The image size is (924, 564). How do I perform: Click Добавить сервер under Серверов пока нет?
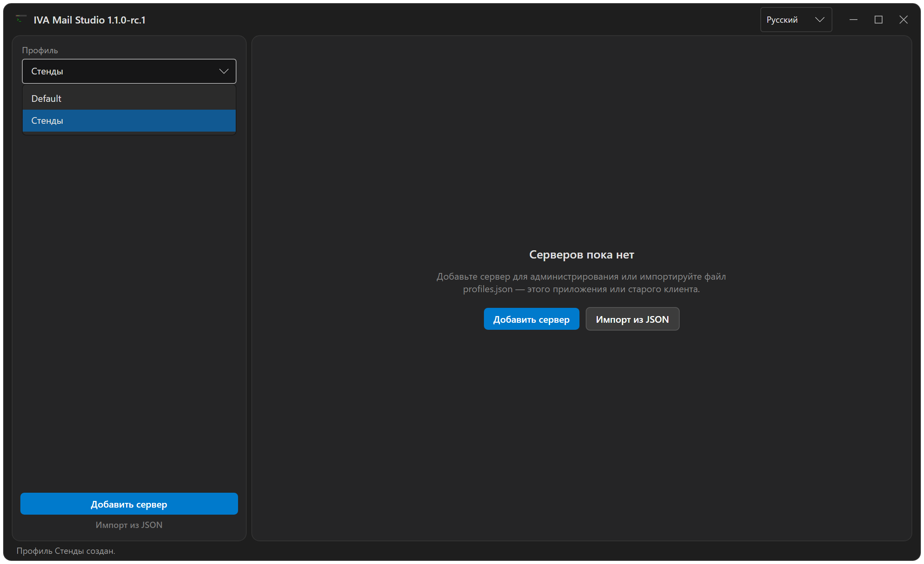point(531,319)
